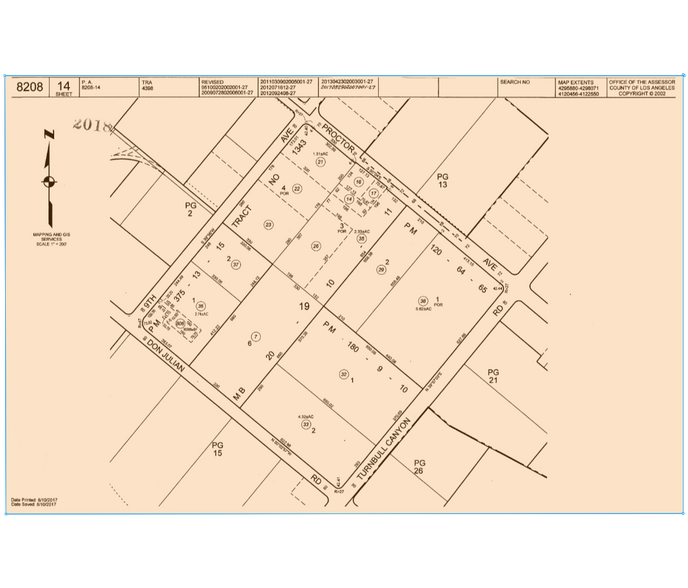688x588 pixels.
Task: Select circled parcel number 32
Action: pos(344,374)
